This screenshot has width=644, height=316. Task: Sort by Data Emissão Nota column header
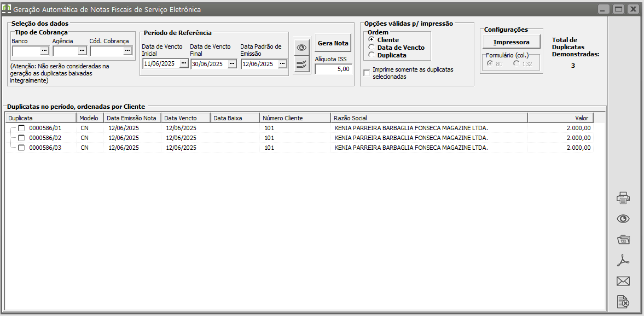point(132,118)
